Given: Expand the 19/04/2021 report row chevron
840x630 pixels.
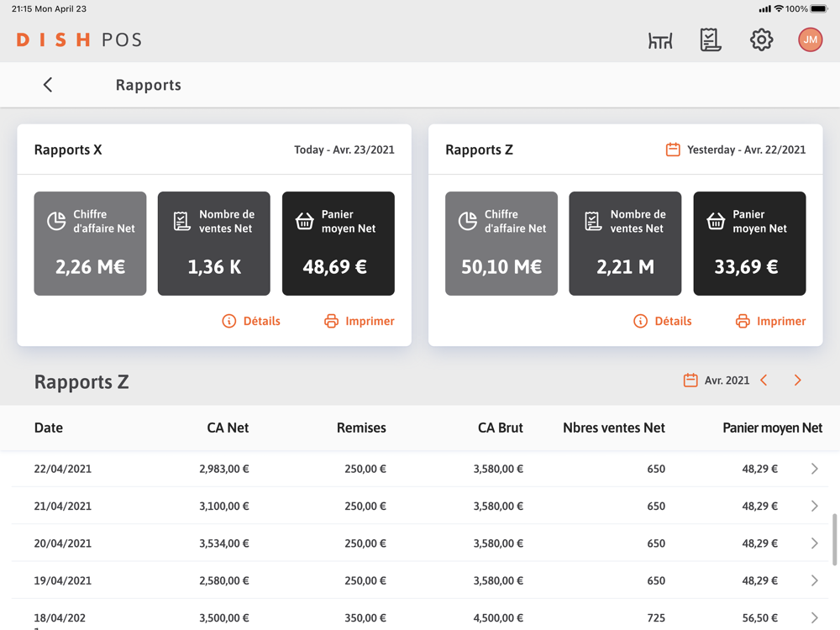Looking at the screenshot, I should [x=814, y=580].
